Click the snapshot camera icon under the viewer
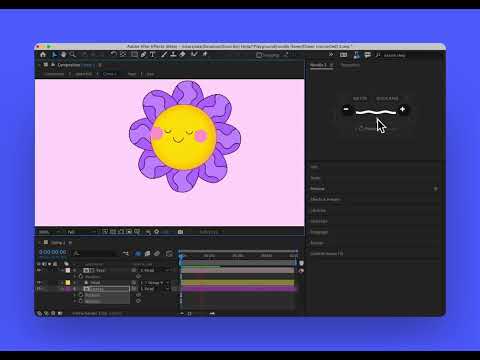The image size is (480, 360). (180, 232)
